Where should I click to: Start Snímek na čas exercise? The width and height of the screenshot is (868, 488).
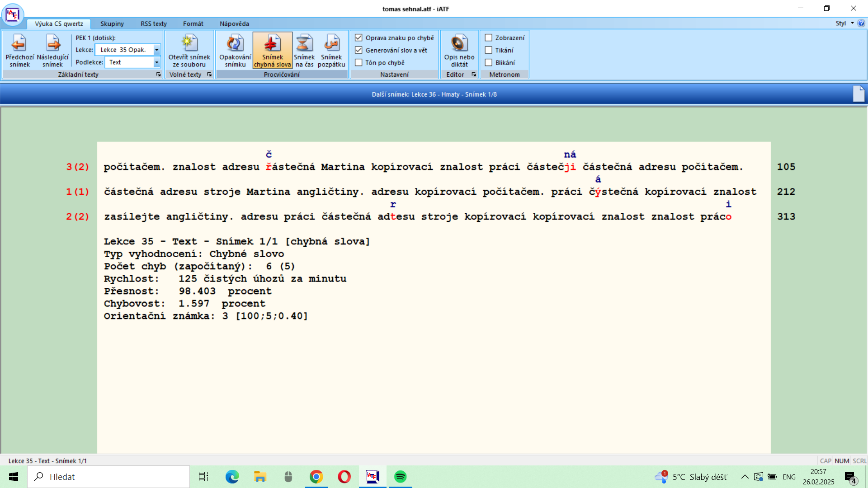click(x=304, y=51)
